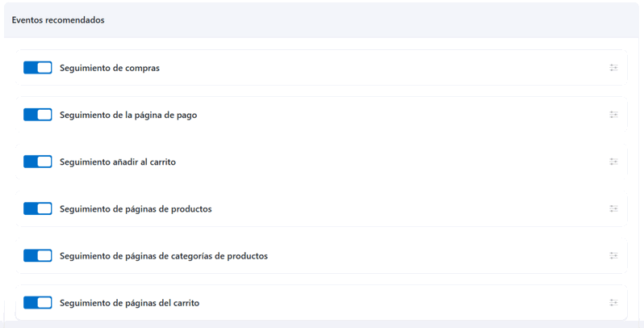Disable Seguimiento de la página de pago switch

(38, 115)
